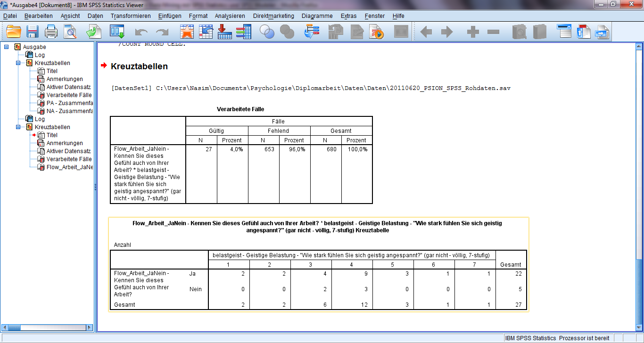This screenshot has height=343, width=644.
Task: Click the greyed overlapping circles icon
Action: tap(287, 32)
